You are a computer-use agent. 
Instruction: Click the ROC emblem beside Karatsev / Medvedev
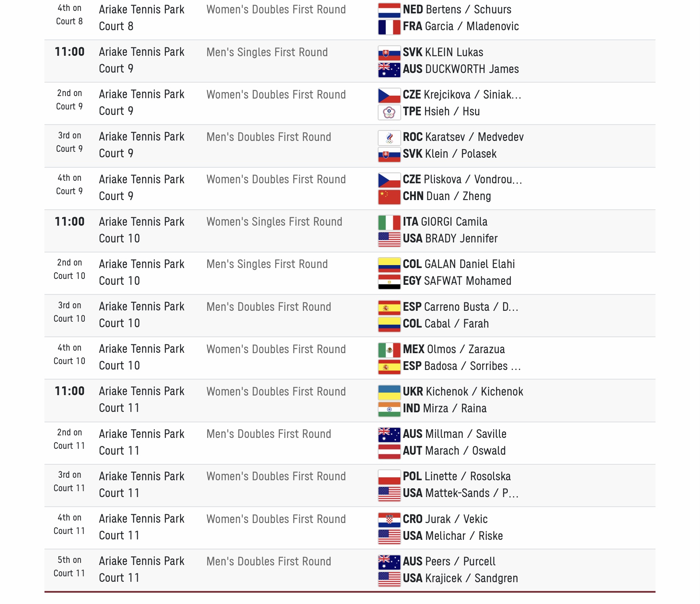[x=389, y=138]
